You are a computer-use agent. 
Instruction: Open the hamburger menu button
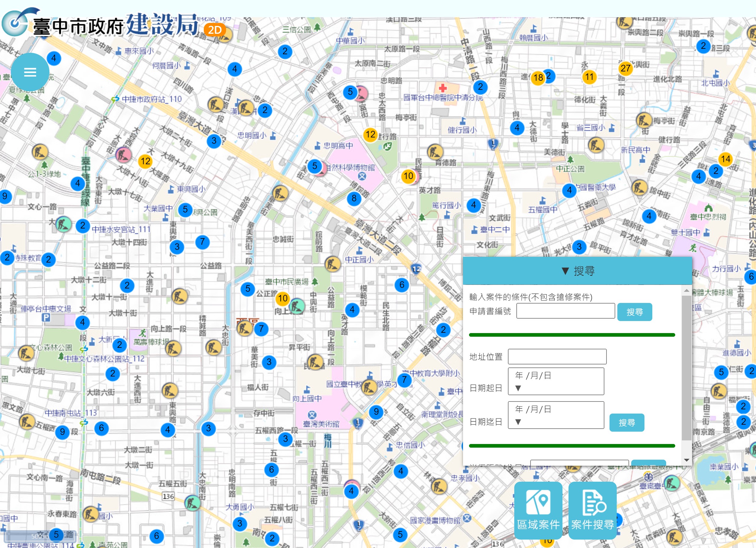pos(30,72)
